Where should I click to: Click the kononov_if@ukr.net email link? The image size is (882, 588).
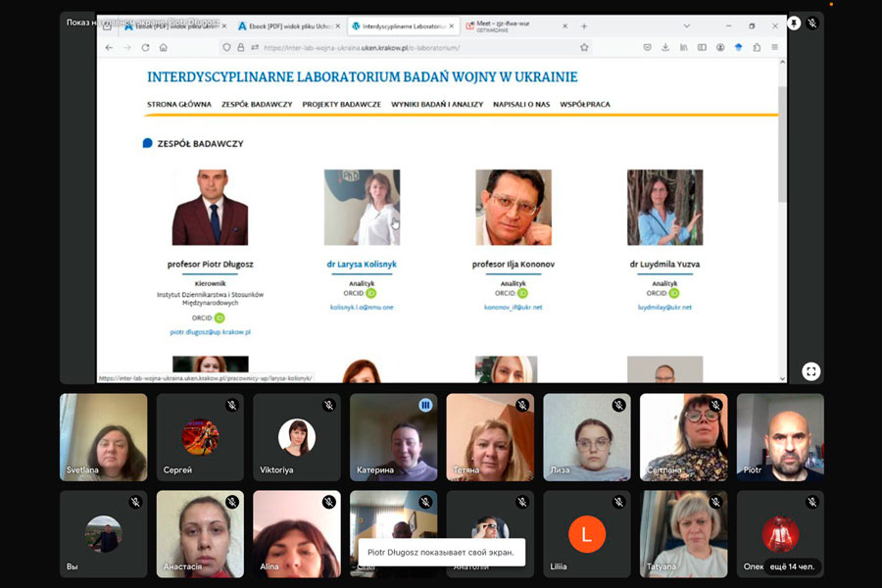click(x=513, y=307)
